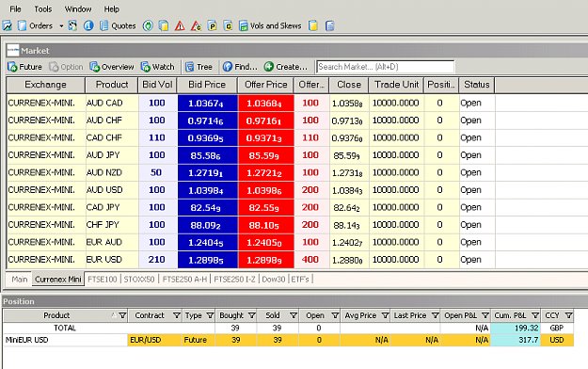Switch to the Dow30 tab
Screen dimensions: 588x369
click(274, 280)
